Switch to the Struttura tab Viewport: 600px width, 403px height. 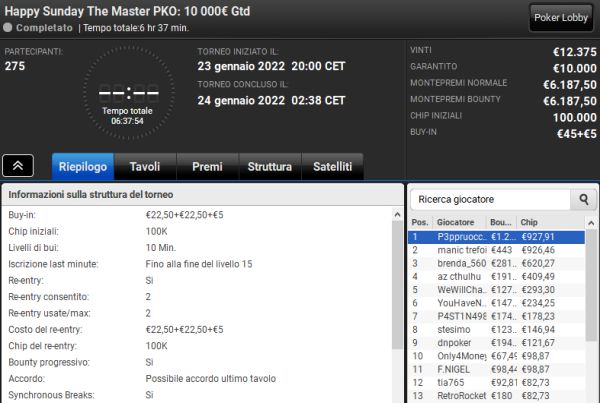point(270,166)
